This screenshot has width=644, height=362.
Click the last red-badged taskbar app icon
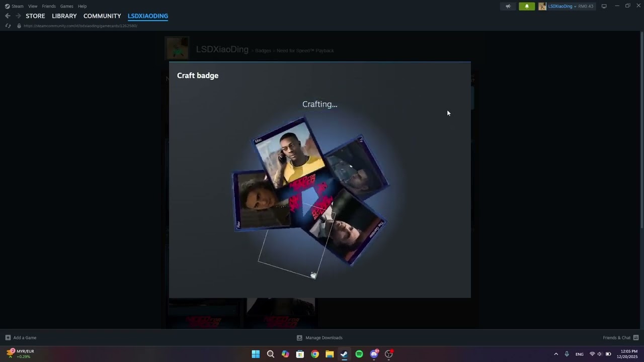point(389,354)
